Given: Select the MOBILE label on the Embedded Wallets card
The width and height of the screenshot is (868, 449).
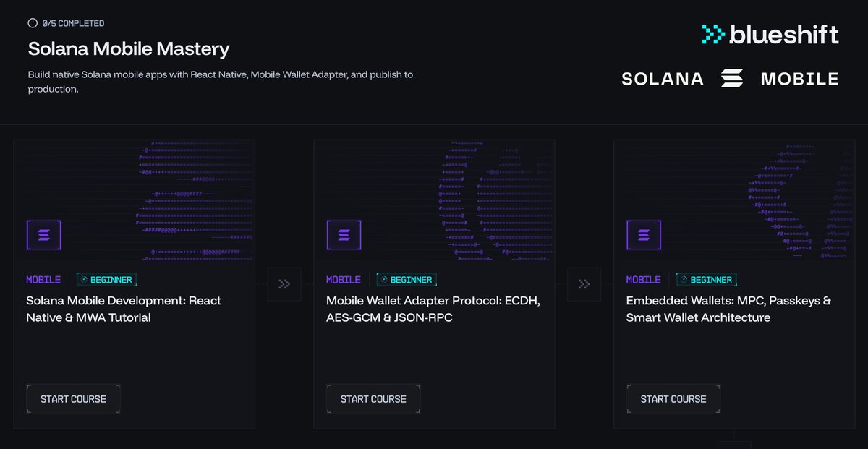Looking at the screenshot, I should click(643, 279).
